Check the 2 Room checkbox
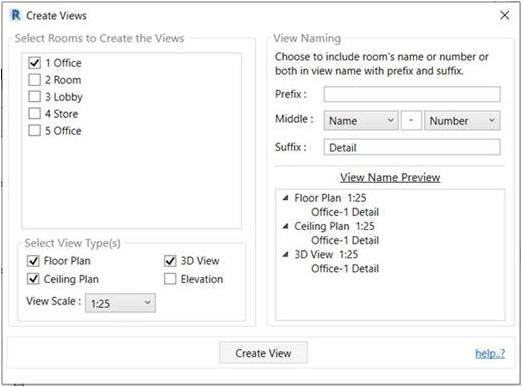523x387 pixels. (34, 80)
